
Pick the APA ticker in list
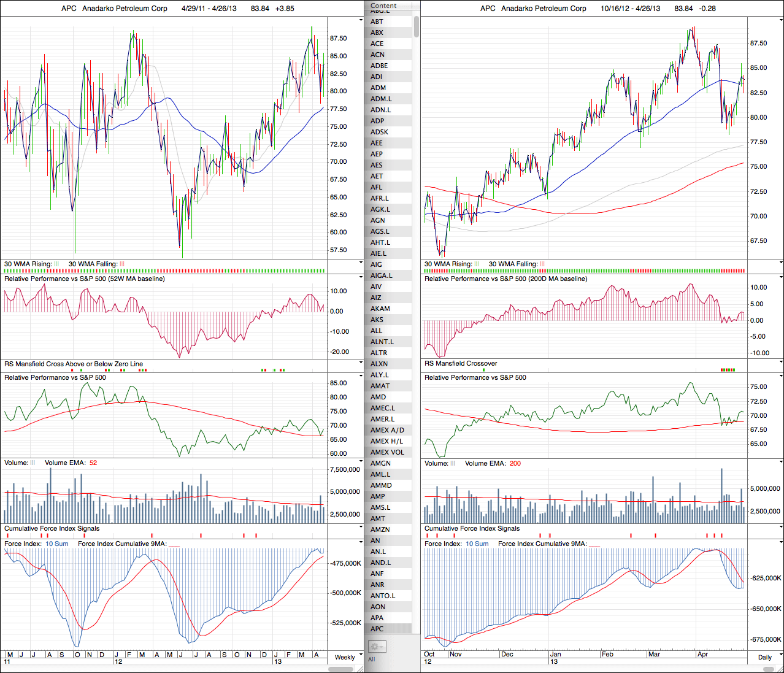click(377, 618)
